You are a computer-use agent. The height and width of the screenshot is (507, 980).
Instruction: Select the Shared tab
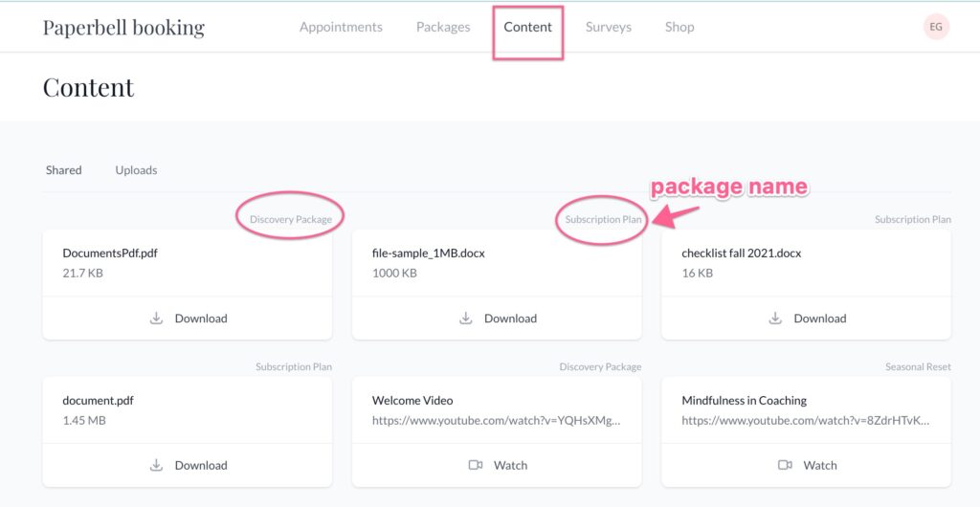[64, 170]
